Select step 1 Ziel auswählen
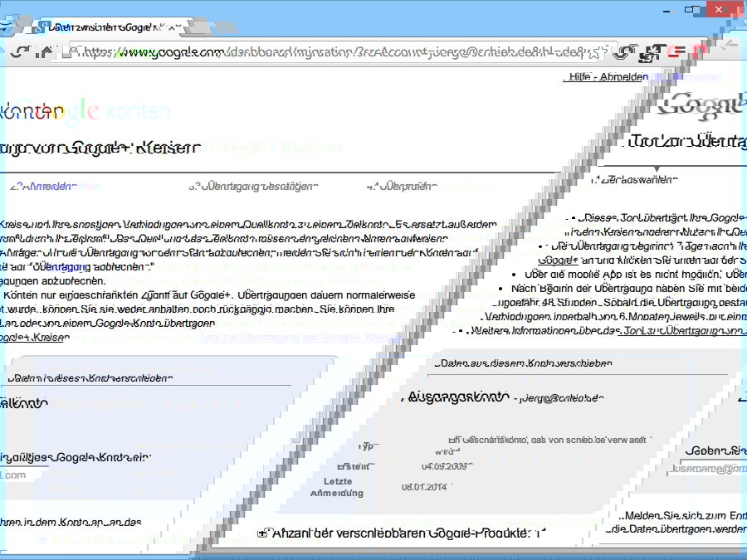This screenshot has width=747, height=560. pos(633,180)
